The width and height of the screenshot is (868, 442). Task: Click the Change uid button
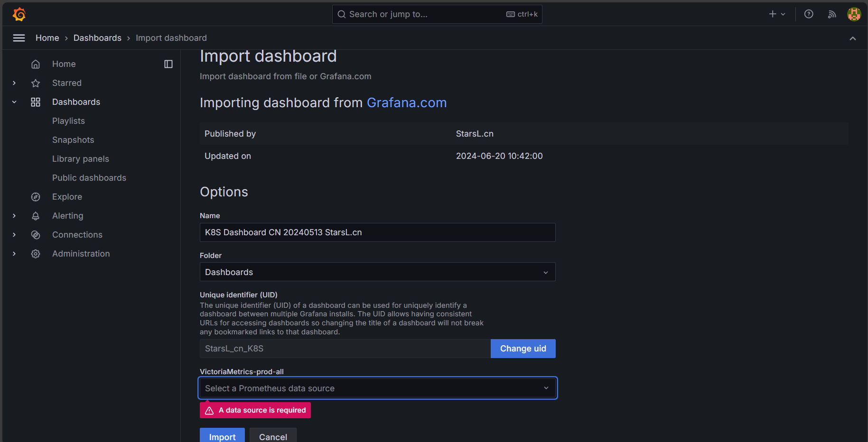pos(523,349)
